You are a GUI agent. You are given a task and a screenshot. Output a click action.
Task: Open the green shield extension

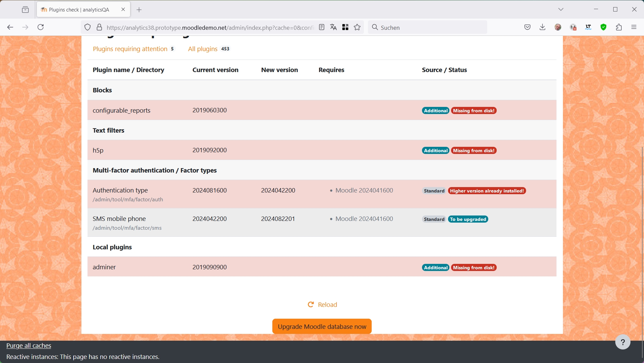point(603,27)
